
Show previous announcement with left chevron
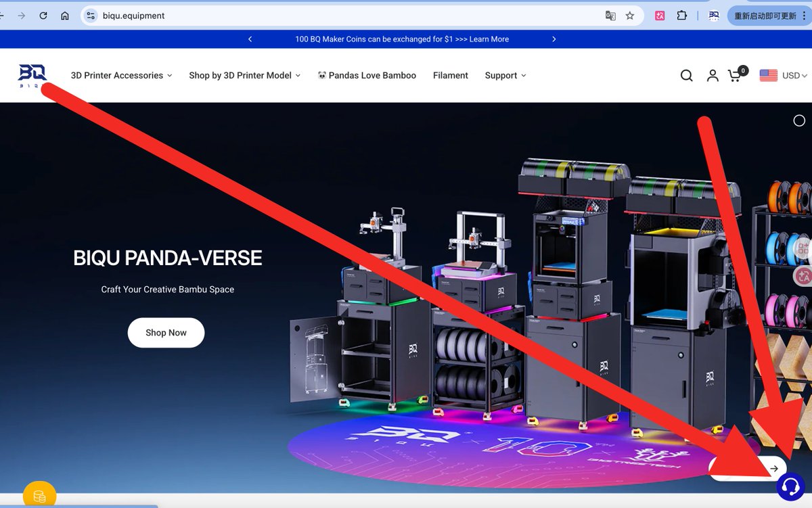250,39
